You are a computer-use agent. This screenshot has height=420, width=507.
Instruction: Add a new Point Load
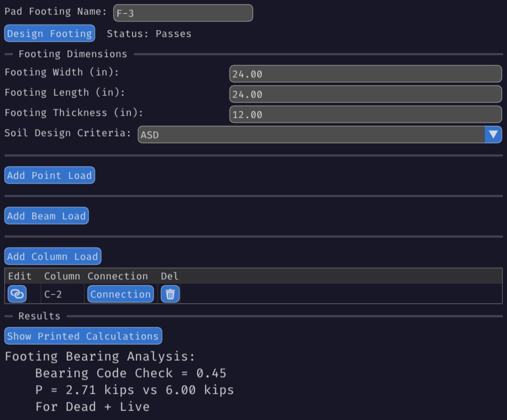(x=49, y=175)
